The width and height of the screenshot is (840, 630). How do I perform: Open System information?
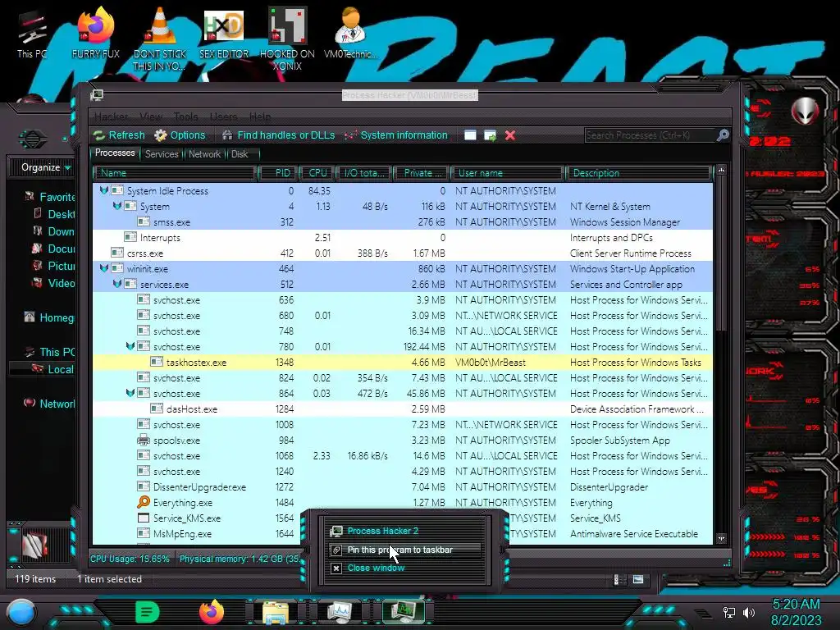point(396,135)
